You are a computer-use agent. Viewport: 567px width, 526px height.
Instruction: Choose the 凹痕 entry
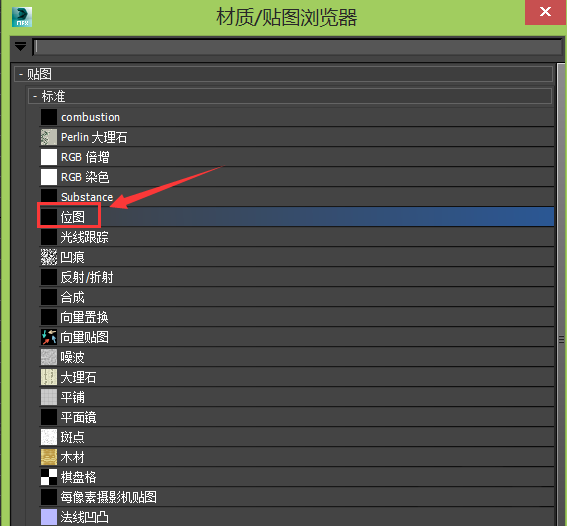click(297, 257)
